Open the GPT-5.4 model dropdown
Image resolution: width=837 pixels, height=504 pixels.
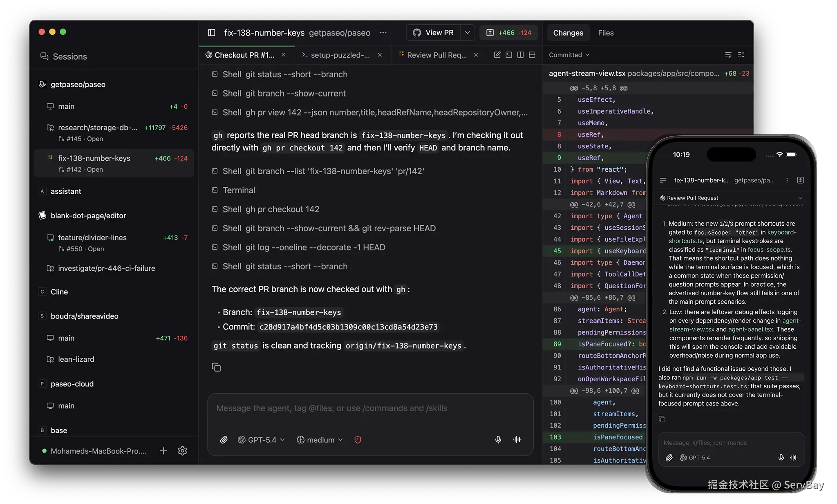(261, 440)
